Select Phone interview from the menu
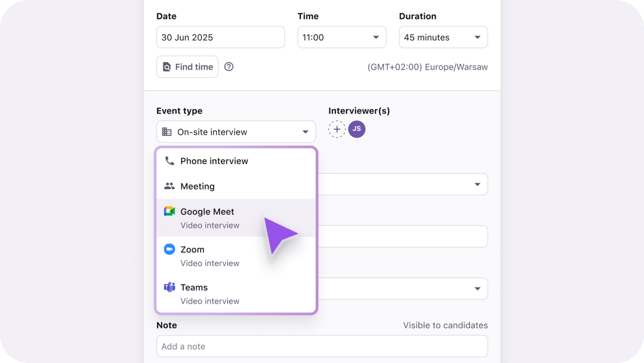This screenshot has height=363, width=644. [x=213, y=161]
